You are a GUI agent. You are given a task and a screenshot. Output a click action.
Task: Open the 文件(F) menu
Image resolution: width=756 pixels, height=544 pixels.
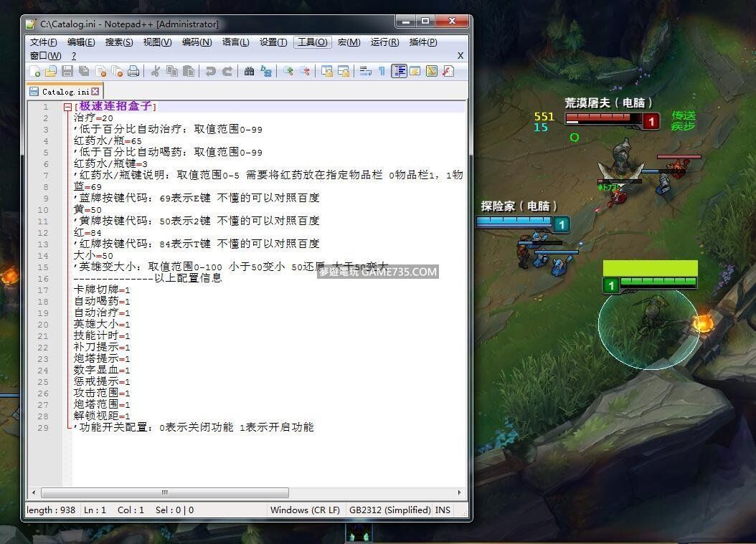pos(43,42)
